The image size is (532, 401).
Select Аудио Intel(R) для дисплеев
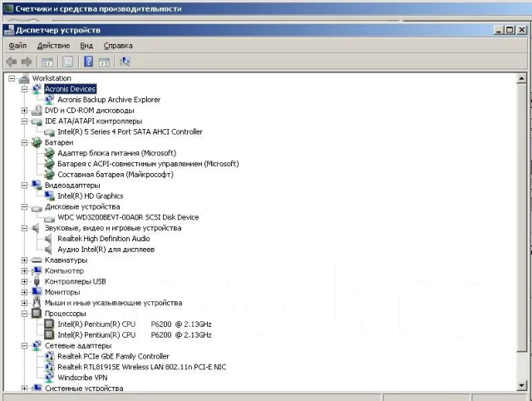coord(106,250)
